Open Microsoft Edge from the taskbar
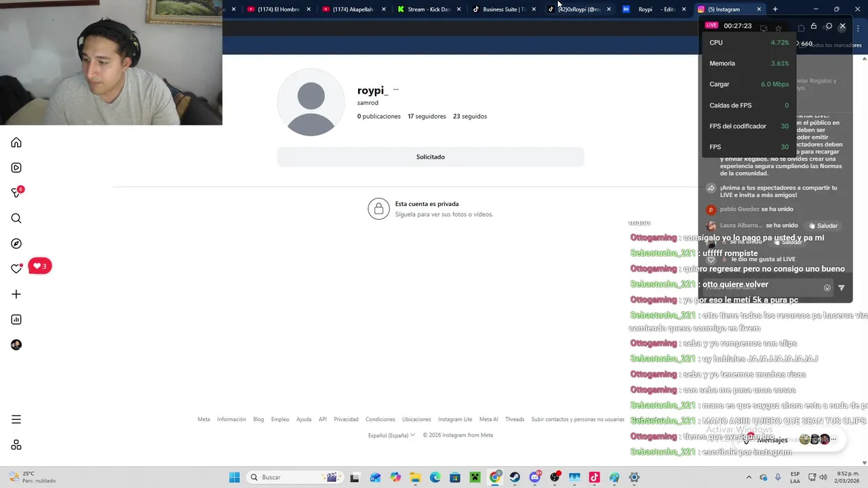The height and width of the screenshot is (488, 868). (435, 477)
